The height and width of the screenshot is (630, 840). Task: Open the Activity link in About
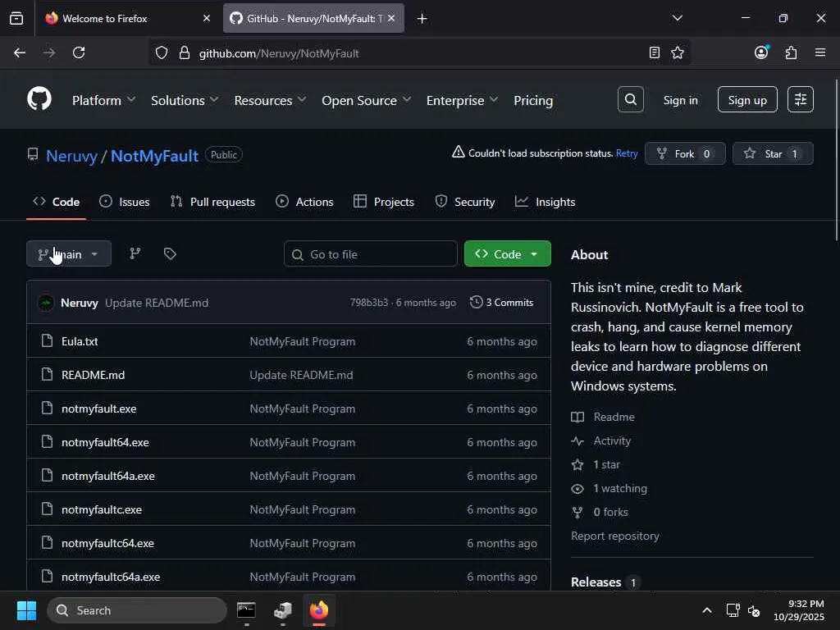click(x=612, y=441)
